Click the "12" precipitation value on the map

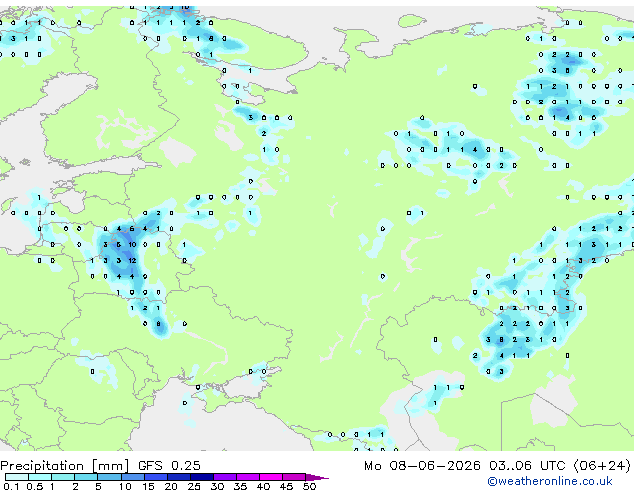click(x=132, y=260)
